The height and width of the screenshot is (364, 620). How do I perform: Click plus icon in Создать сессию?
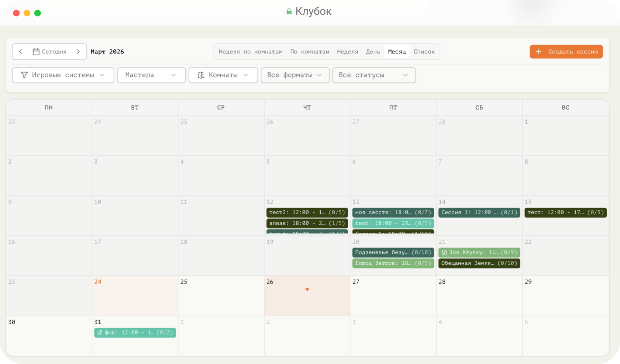point(538,52)
